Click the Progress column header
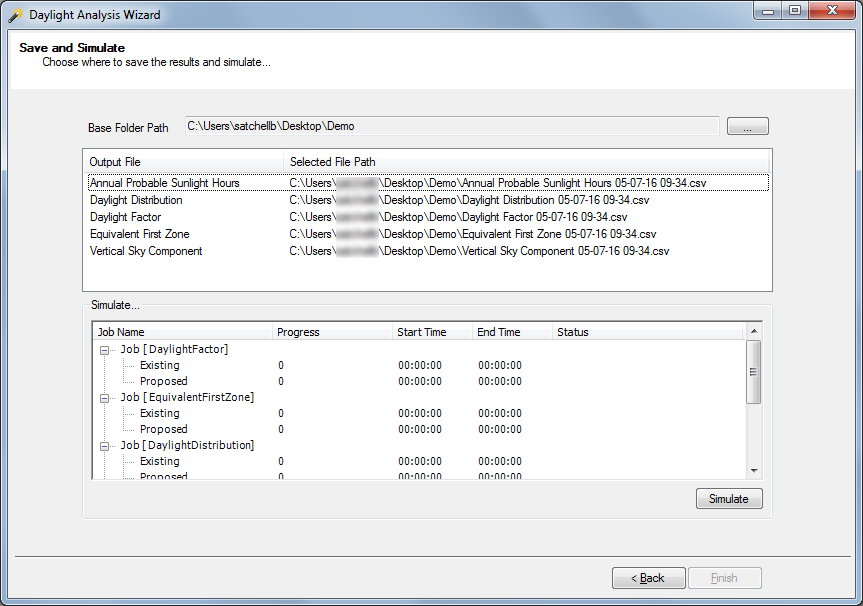This screenshot has width=863, height=606. (332, 332)
